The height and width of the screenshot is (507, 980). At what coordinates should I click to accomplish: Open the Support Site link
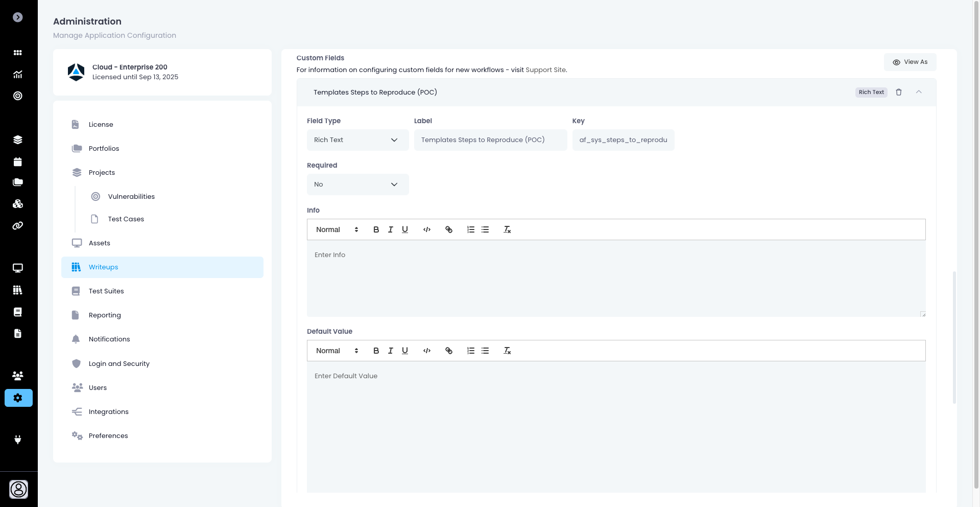545,70
